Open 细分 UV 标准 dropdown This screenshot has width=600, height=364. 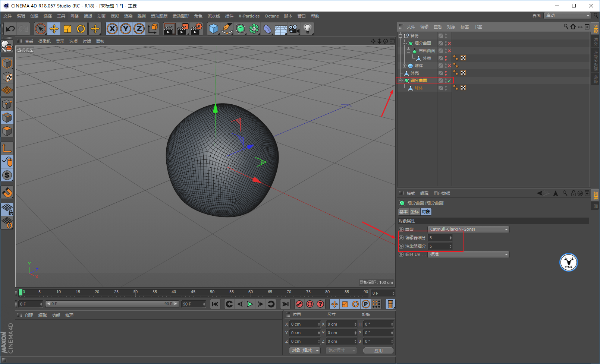click(x=468, y=254)
